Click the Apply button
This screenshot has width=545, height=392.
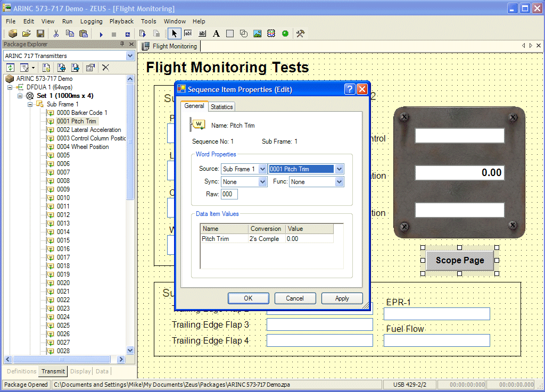coord(342,298)
